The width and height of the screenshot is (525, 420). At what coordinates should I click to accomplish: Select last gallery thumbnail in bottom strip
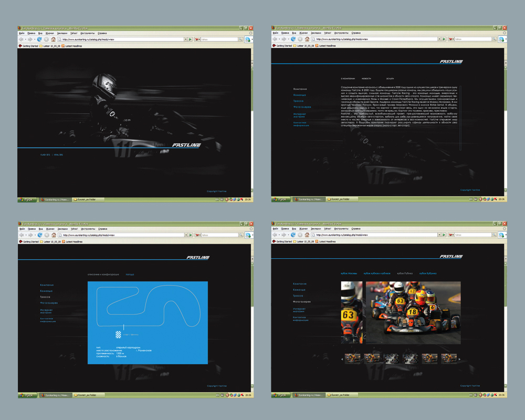pos(449,359)
